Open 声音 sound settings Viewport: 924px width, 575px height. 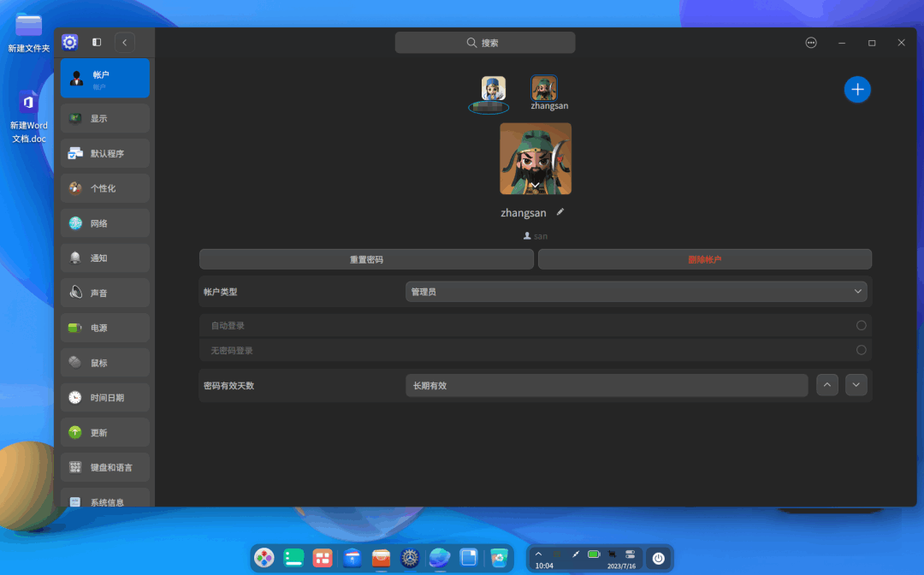point(105,293)
